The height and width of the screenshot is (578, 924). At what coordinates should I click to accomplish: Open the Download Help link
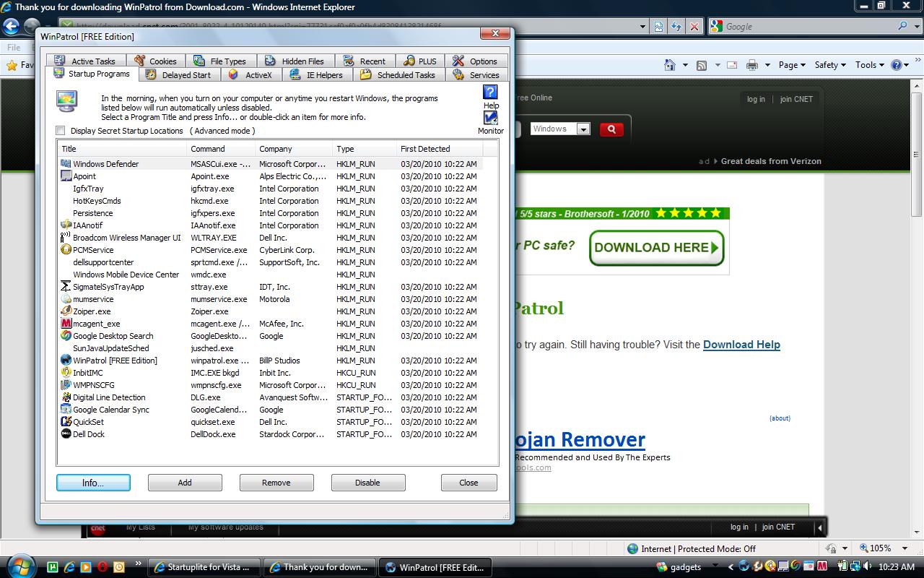[x=741, y=345]
